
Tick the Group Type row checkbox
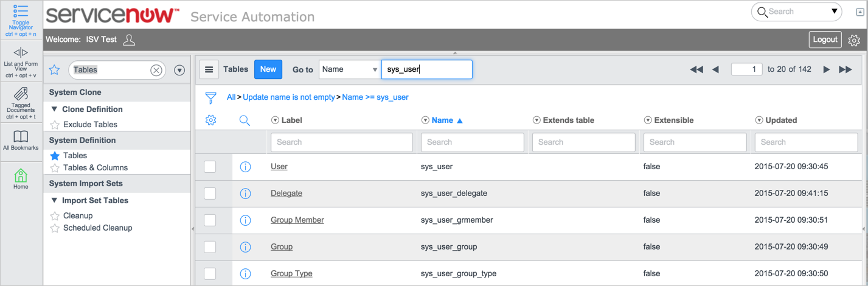[x=210, y=274]
